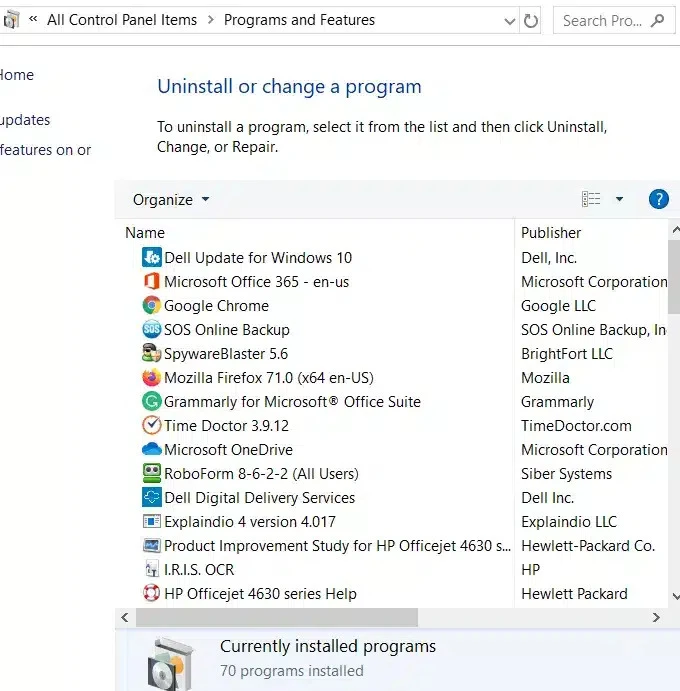Click the vertical scrollbar down arrow
Image resolution: width=680 pixels, height=691 pixels.
676,596
